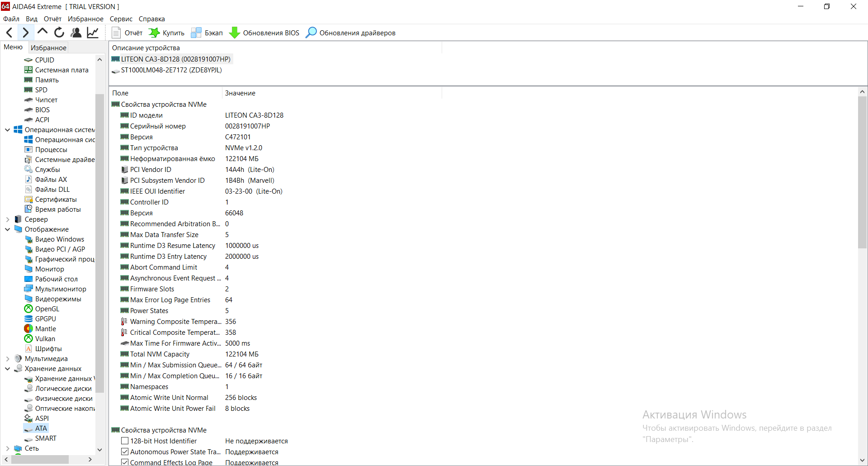Toggle Command Effects Log Page checkbox
This screenshot has width=868, height=466.
click(x=125, y=462)
